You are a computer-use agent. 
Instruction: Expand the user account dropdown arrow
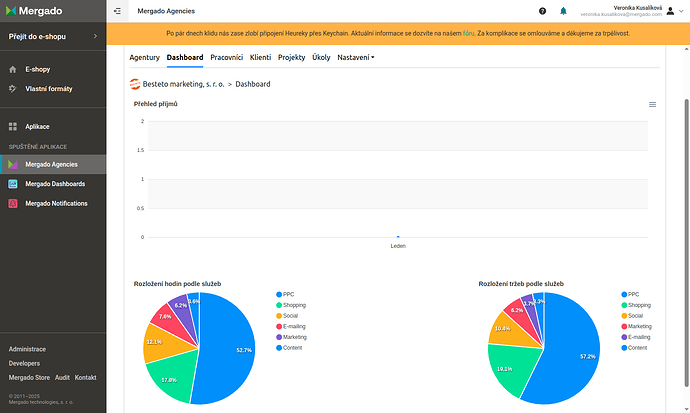[682, 11]
